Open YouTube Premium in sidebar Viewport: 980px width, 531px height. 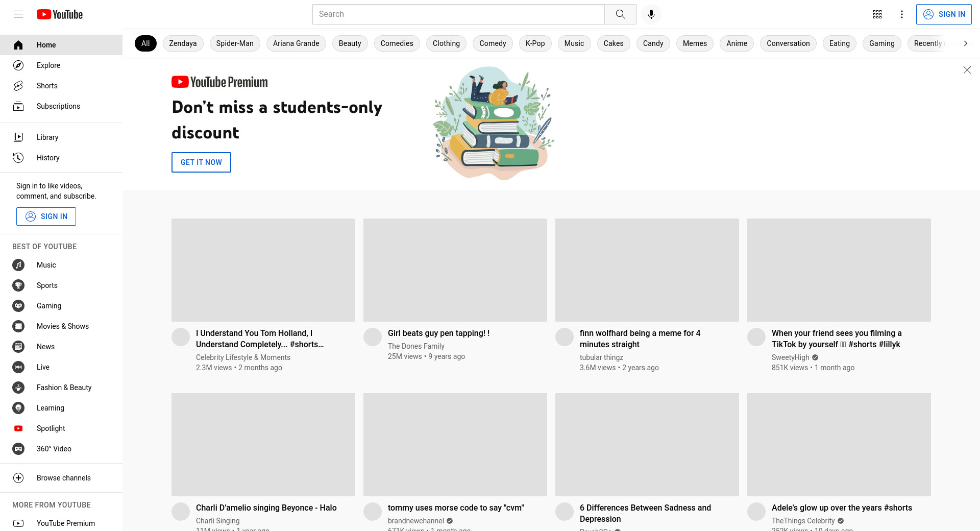61,523
